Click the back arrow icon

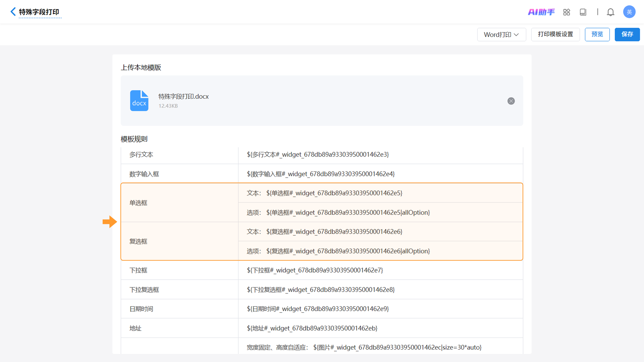tap(13, 12)
